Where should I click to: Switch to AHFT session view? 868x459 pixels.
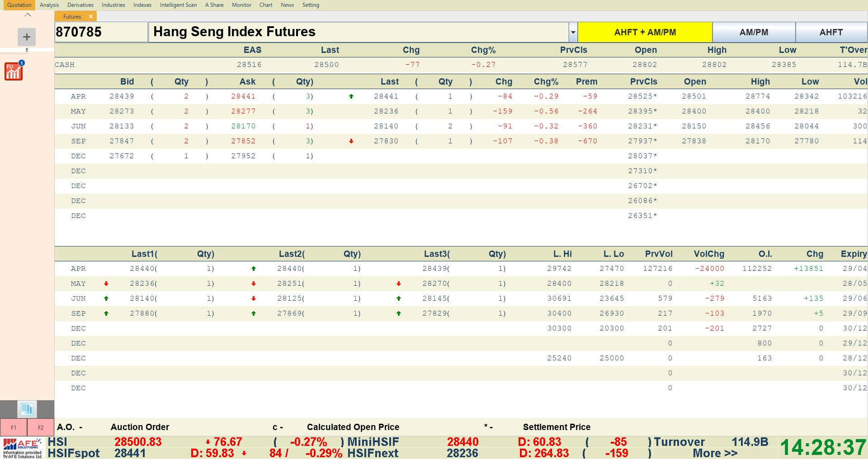[831, 32]
